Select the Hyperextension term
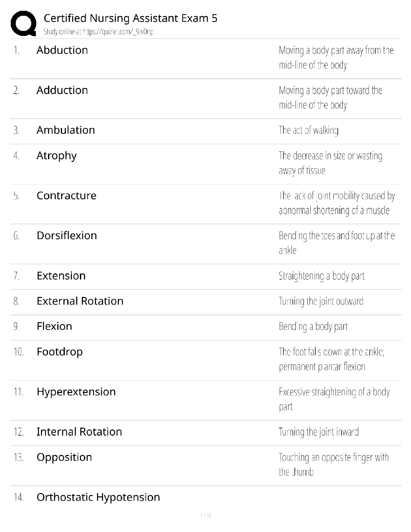Image resolution: width=411 pixels, height=532 pixels. click(76, 392)
